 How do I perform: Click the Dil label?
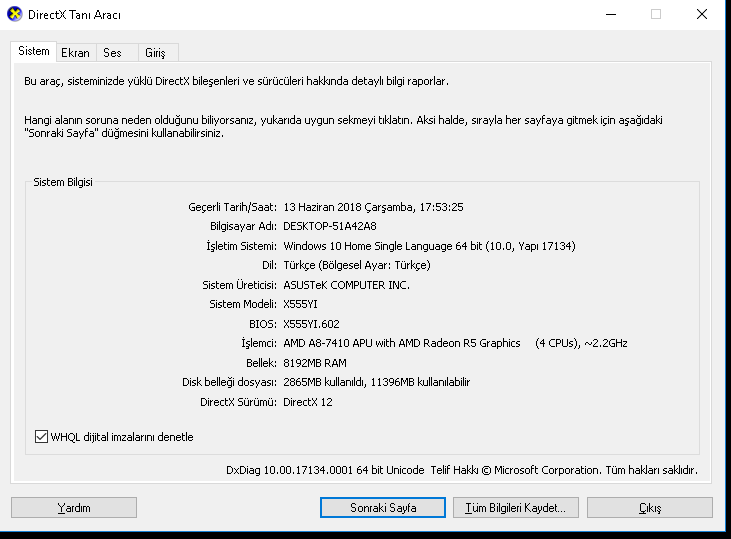(x=269, y=265)
